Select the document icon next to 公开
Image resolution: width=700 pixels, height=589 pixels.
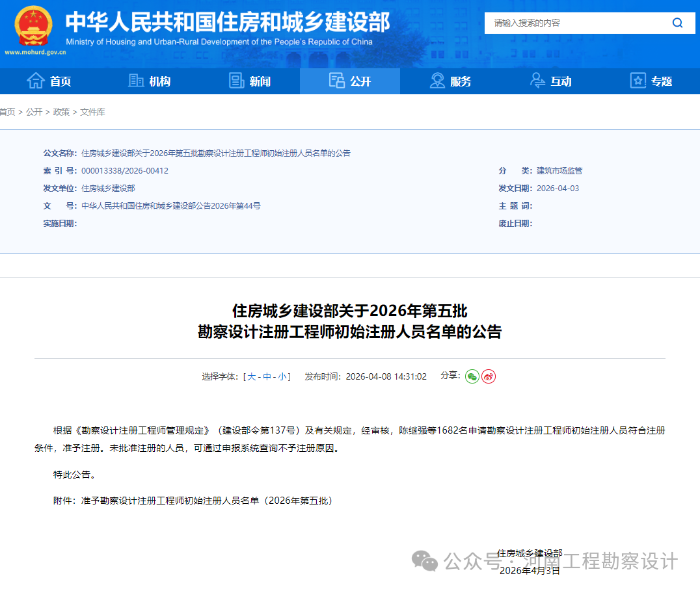[337, 81]
